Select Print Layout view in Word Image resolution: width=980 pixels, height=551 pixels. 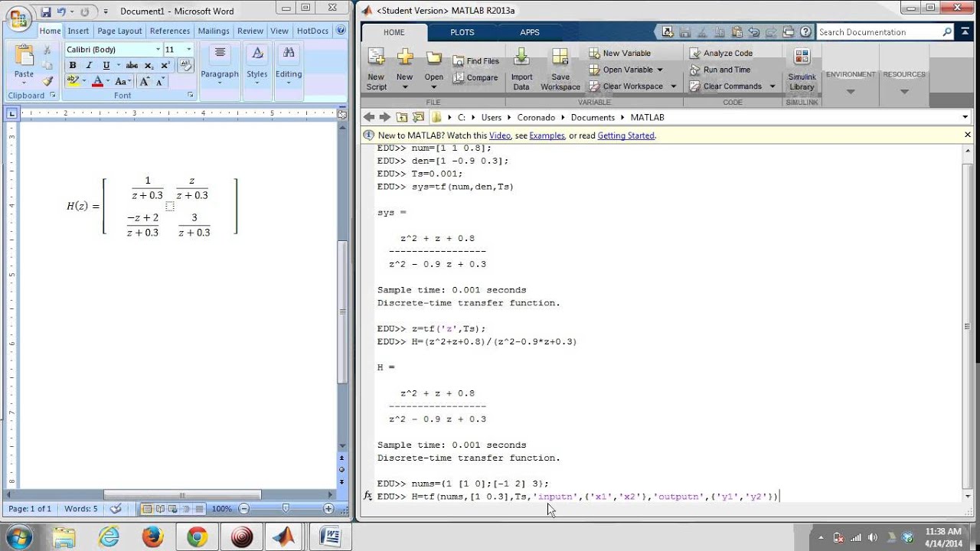[146, 509]
